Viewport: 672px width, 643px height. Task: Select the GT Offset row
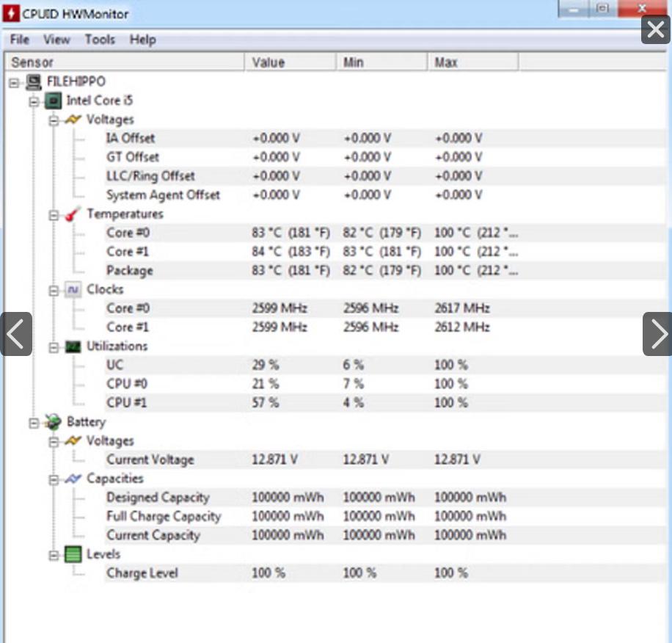385,157
